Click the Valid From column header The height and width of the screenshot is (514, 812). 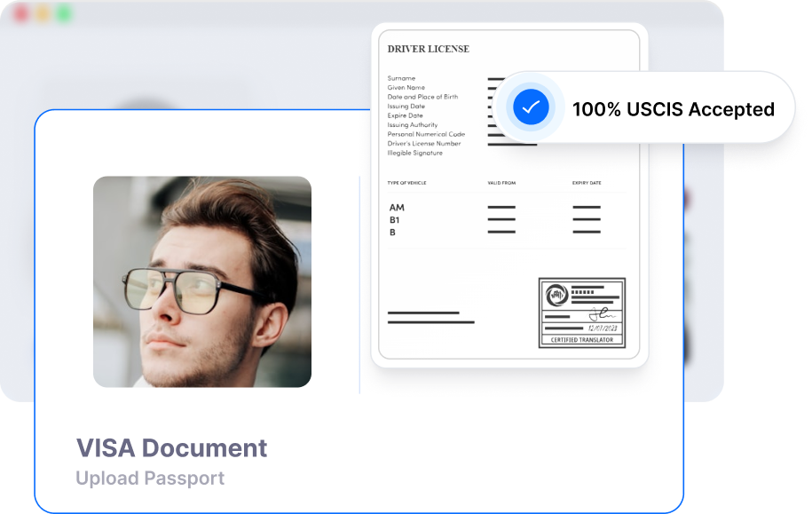point(501,183)
